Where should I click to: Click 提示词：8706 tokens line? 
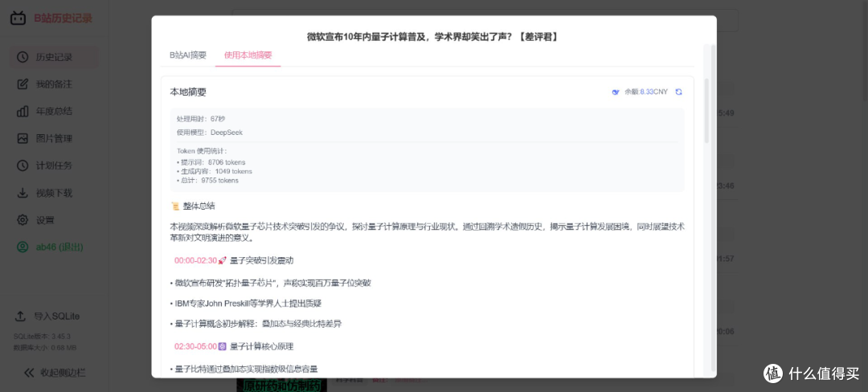211,162
